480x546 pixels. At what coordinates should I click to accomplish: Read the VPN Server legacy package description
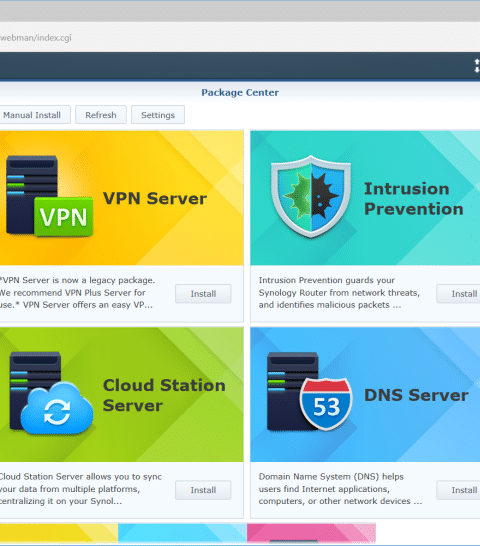click(77, 292)
